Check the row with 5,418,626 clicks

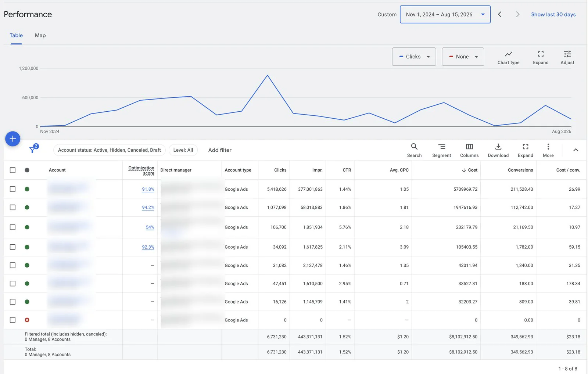[12, 189]
